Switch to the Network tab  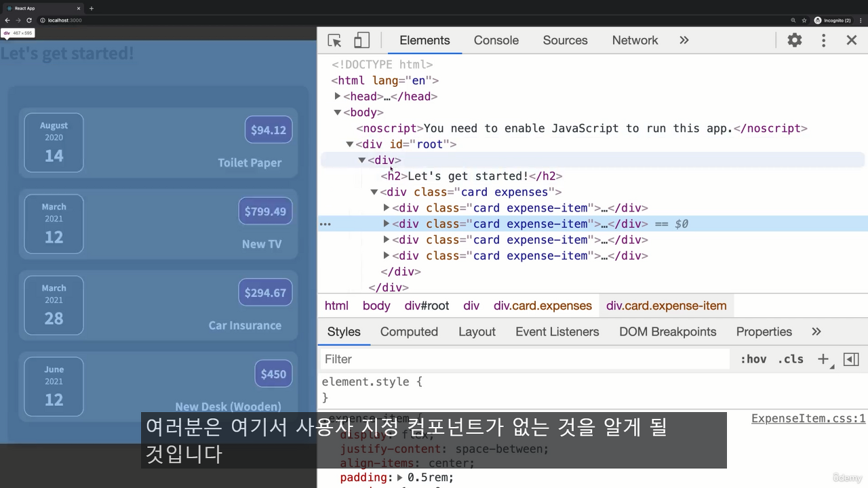click(x=635, y=40)
